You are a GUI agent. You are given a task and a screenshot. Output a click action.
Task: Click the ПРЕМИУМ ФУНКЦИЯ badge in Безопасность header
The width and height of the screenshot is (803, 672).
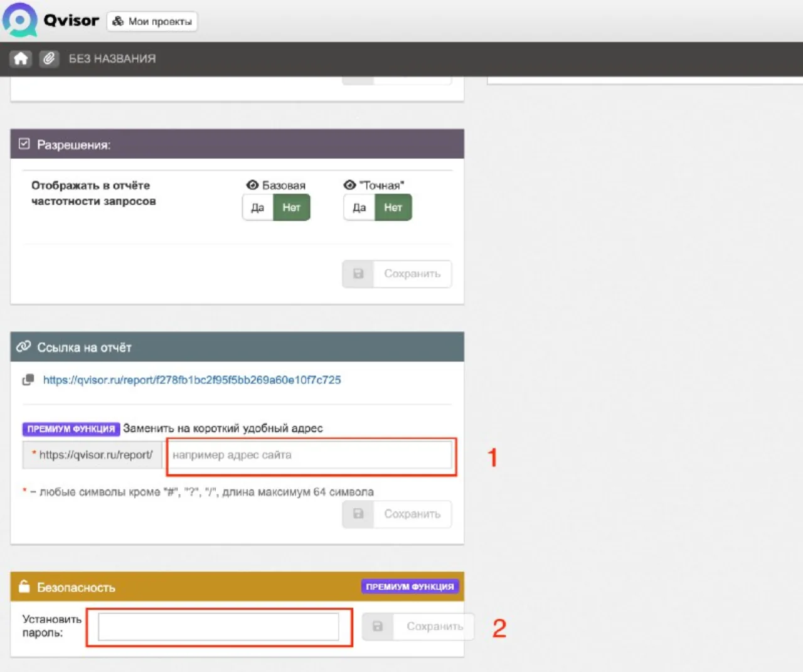point(410,587)
